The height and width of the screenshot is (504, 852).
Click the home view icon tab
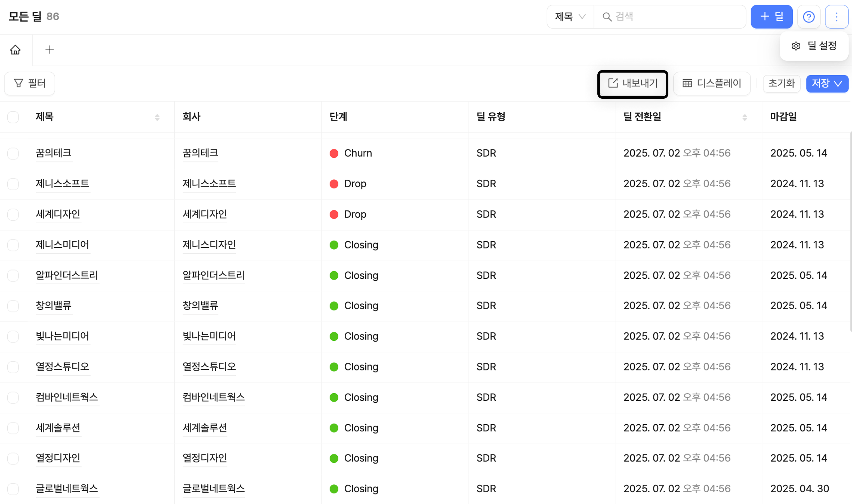coord(15,50)
